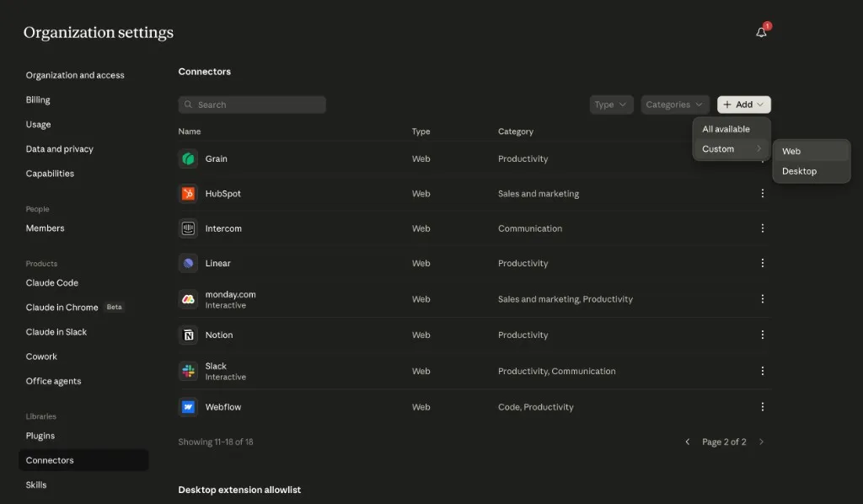This screenshot has height=504, width=863.
Task: Click the monday.com connector name
Action: point(231,294)
